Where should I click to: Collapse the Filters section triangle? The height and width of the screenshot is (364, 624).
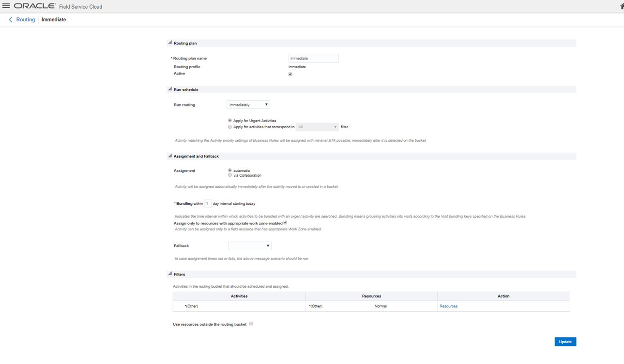click(170, 274)
